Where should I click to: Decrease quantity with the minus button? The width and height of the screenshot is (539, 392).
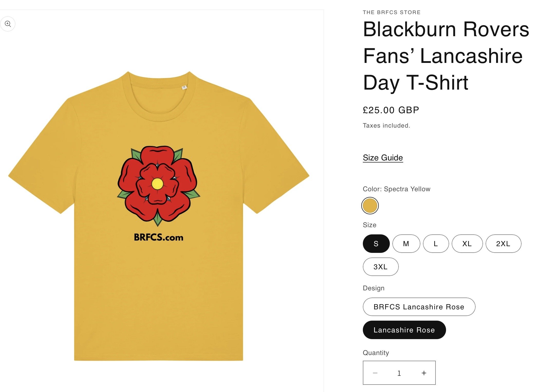coord(375,373)
